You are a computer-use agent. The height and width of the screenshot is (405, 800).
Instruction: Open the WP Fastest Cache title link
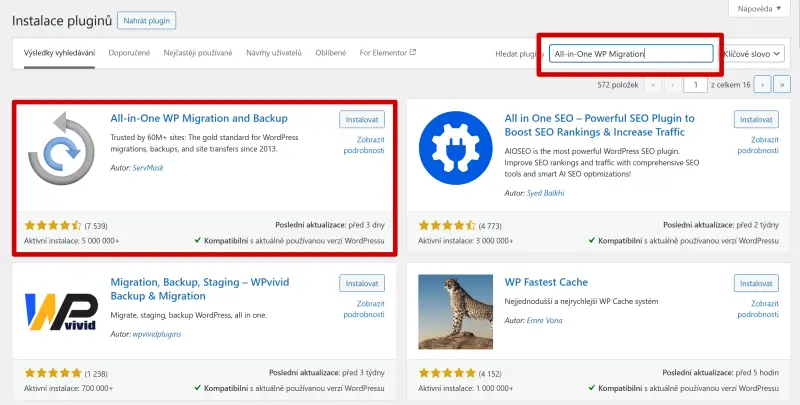(x=546, y=282)
